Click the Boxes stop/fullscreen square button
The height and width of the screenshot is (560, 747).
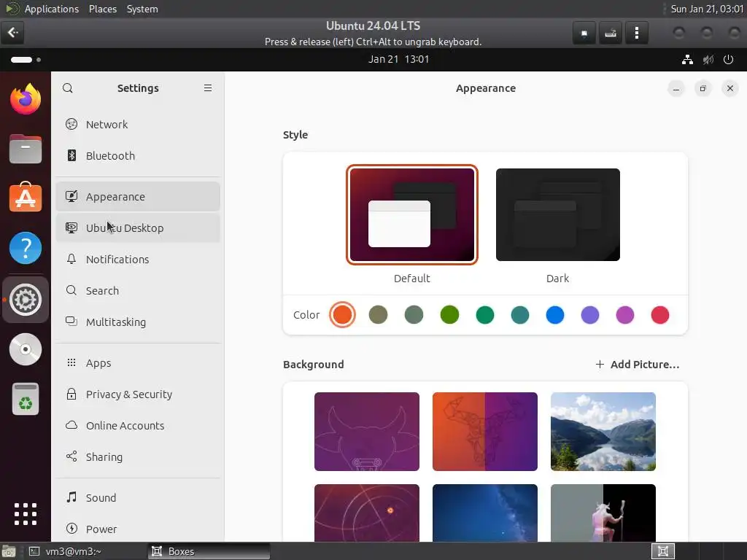point(584,33)
